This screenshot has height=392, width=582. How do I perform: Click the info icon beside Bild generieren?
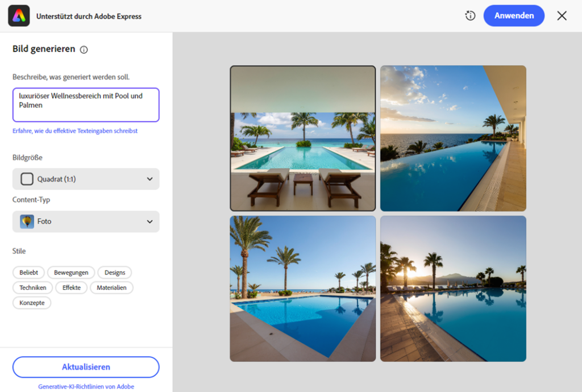(x=84, y=50)
